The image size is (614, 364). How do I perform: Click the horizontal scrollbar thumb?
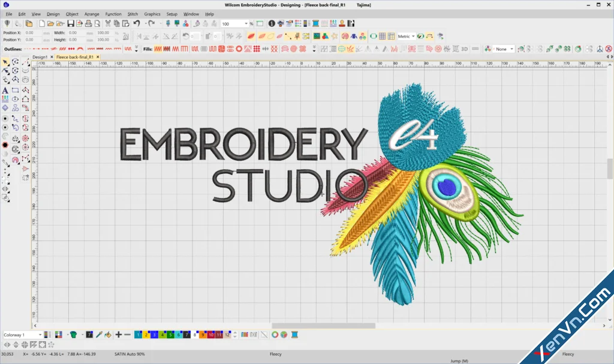[323, 326]
